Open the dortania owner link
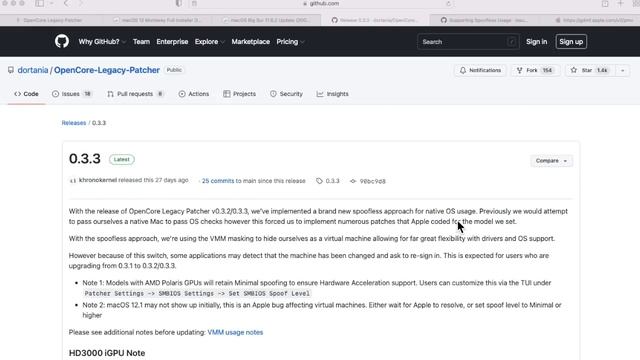640x360 pixels. 33,70
